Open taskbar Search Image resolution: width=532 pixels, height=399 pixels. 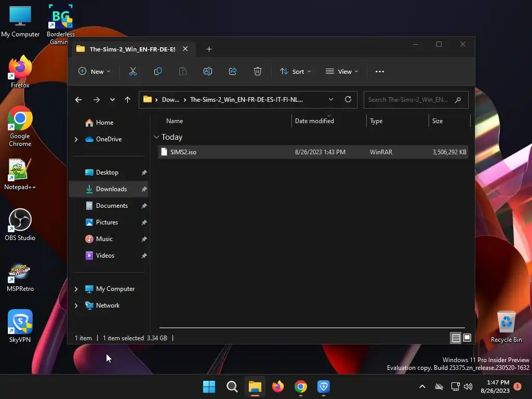coord(232,387)
